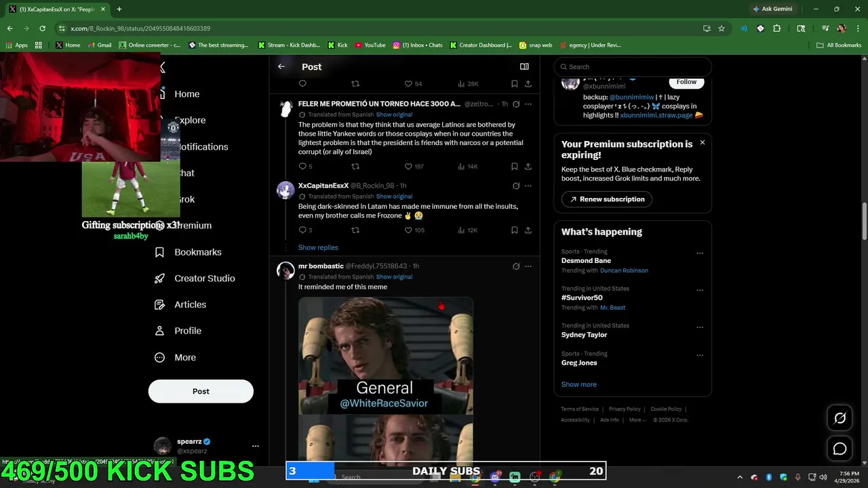Reload the page in Chrome
Image resolution: width=868 pixels, height=488 pixels.
coord(42,28)
